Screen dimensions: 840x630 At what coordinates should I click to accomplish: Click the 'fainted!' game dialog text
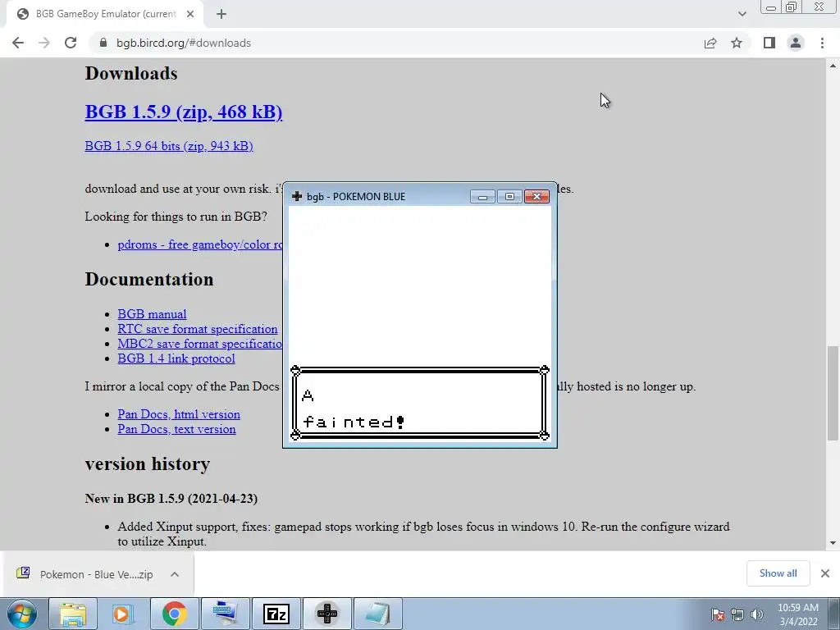[354, 422]
